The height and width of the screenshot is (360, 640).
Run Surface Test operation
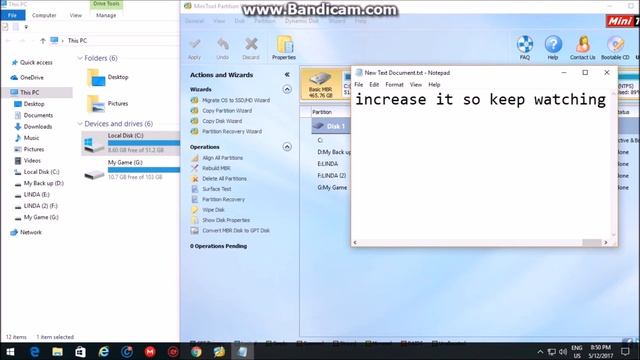(x=211, y=189)
